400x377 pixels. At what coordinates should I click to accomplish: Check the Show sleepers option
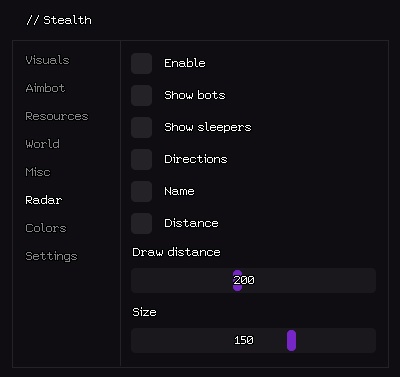pyautogui.click(x=141, y=127)
